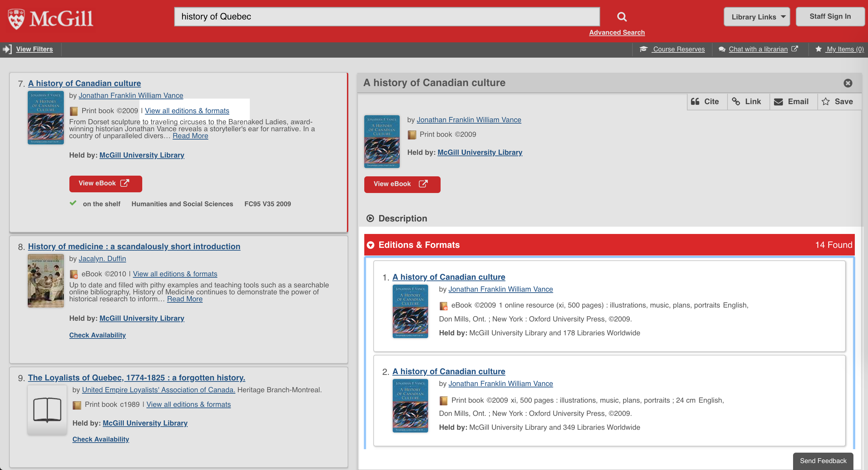Click McGill University Library link in result 7
868x470 pixels.
[x=142, y=155]
